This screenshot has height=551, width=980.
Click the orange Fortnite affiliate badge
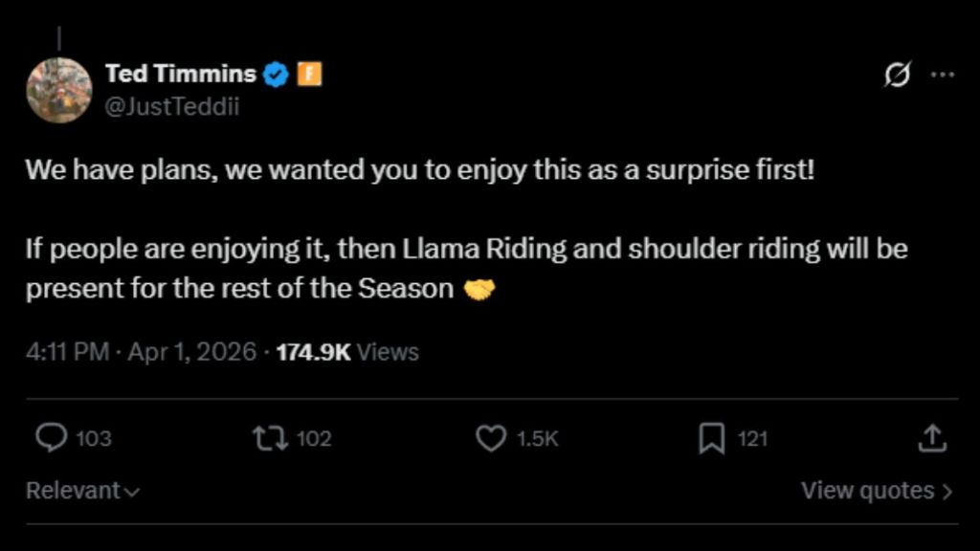pos(310,73)
